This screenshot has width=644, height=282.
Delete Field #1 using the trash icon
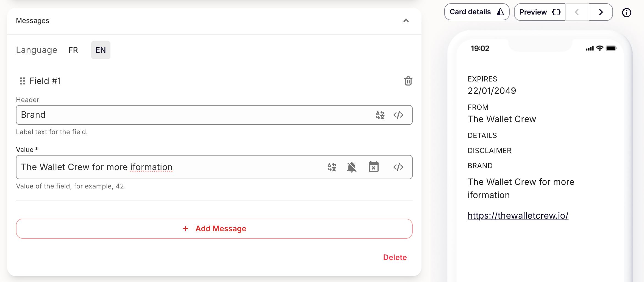[x=408, y=81]
